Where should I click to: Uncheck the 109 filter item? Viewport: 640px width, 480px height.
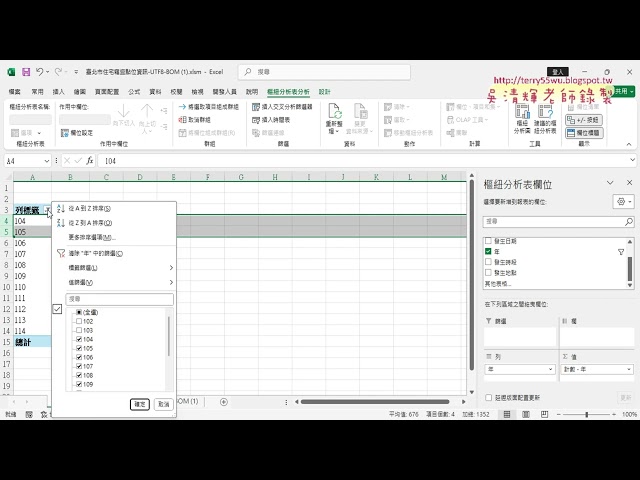coord(79,384)
